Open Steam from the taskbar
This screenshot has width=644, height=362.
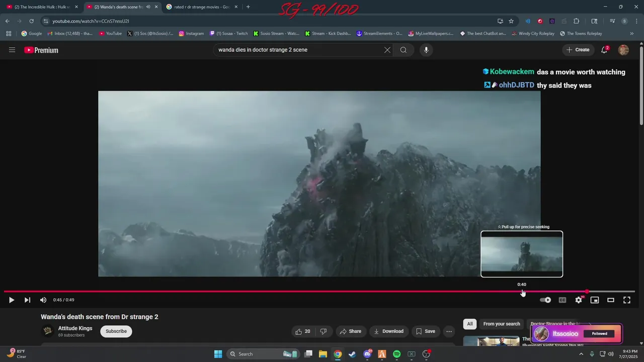352,354
